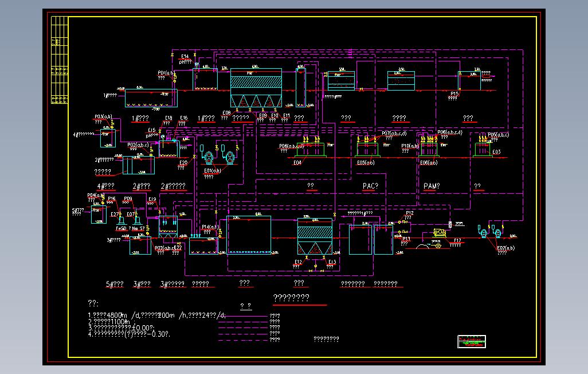The width and height of the screenshot is (588, 374).
Task: Click the E20 valve tag
Action: point(183,162)
